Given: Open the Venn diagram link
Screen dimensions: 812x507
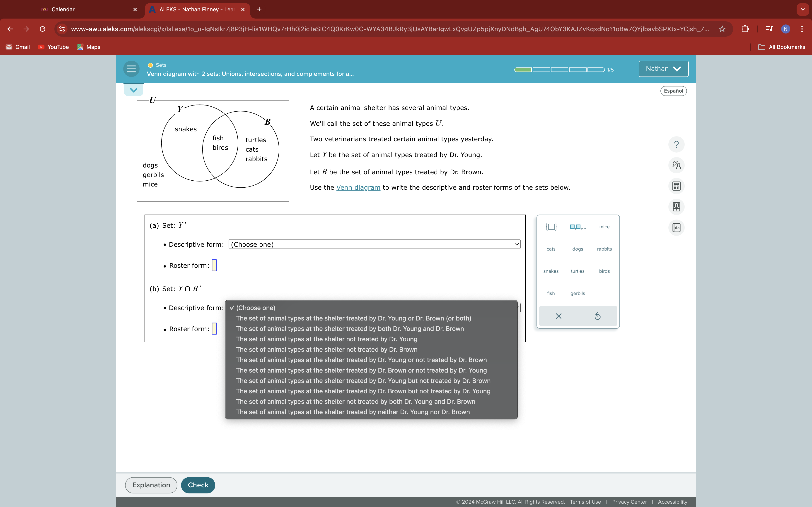Looking at the screenshot, I should (x=358, y=187).
